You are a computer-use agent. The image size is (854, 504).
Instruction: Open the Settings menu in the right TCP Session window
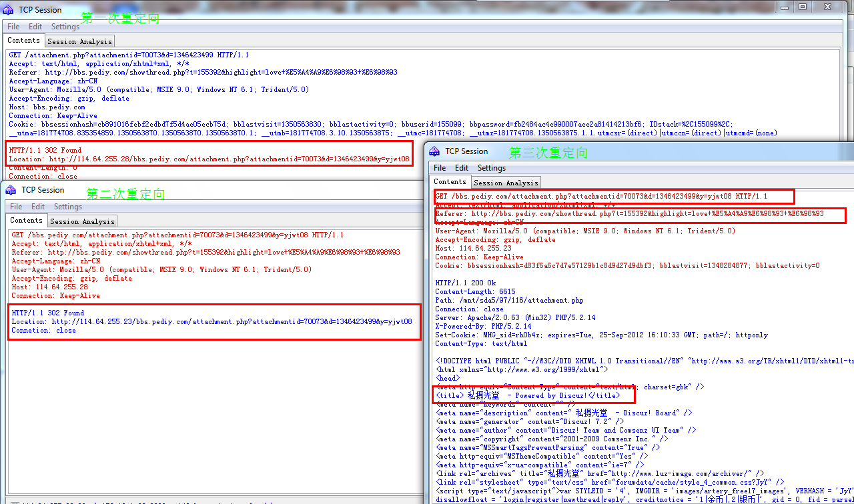(492, 168)
